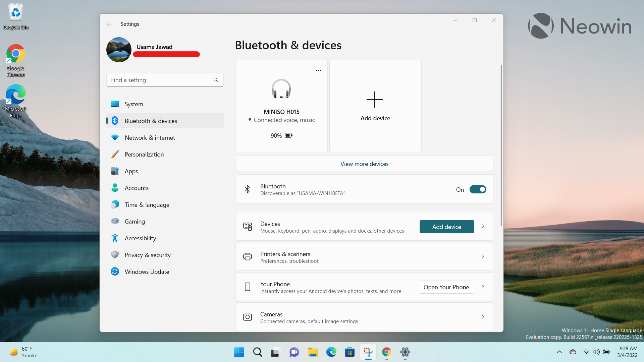Expand Printers & scanners chevron
The width and height of the screenshot is (644, 362).
(x=483, y=256)
